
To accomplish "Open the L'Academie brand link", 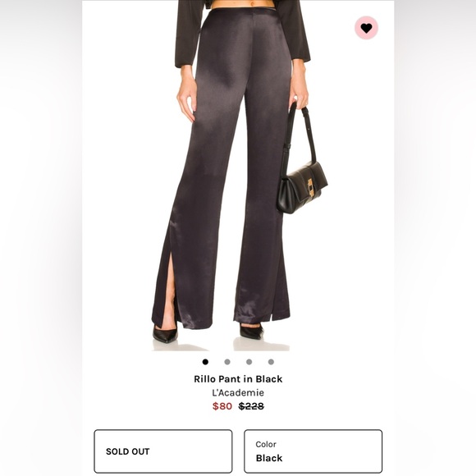I will (x=238, y=392).
